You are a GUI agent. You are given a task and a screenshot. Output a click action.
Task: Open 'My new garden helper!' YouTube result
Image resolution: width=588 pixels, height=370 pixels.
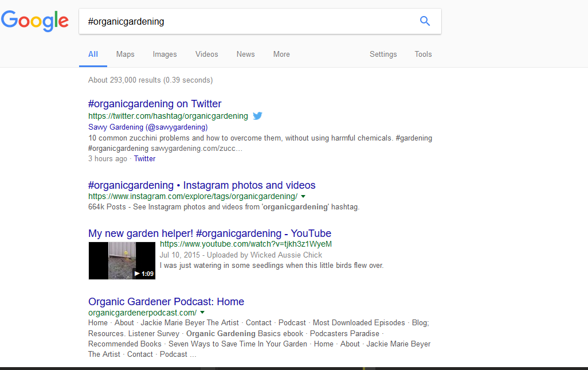pos(210,233)
